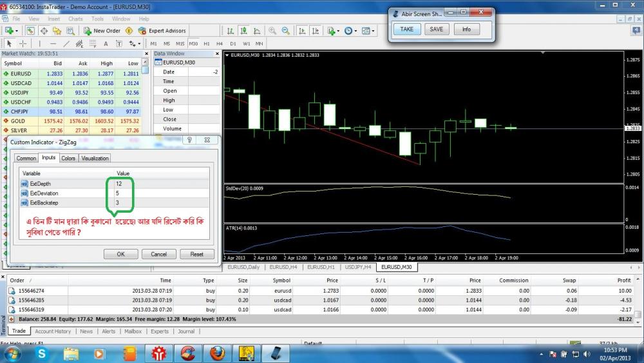Close the Market Watch panel
The height and width of the screenshot is (363, 644).
[147, 54]
